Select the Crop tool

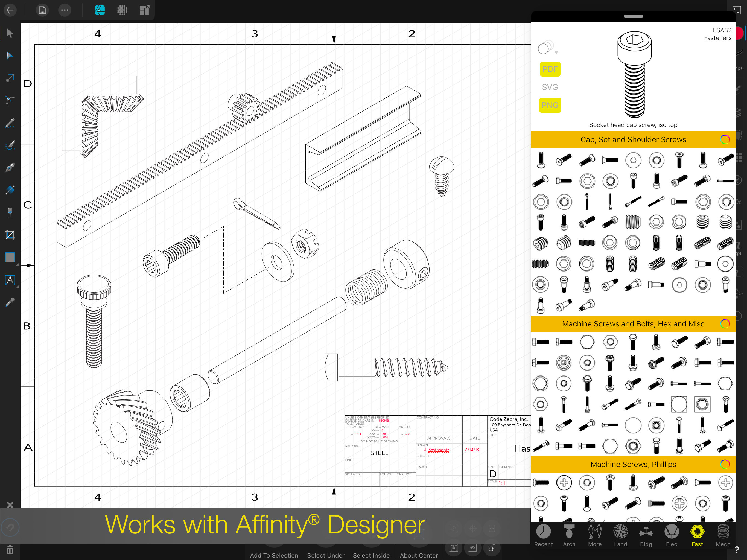pos(10,235)
